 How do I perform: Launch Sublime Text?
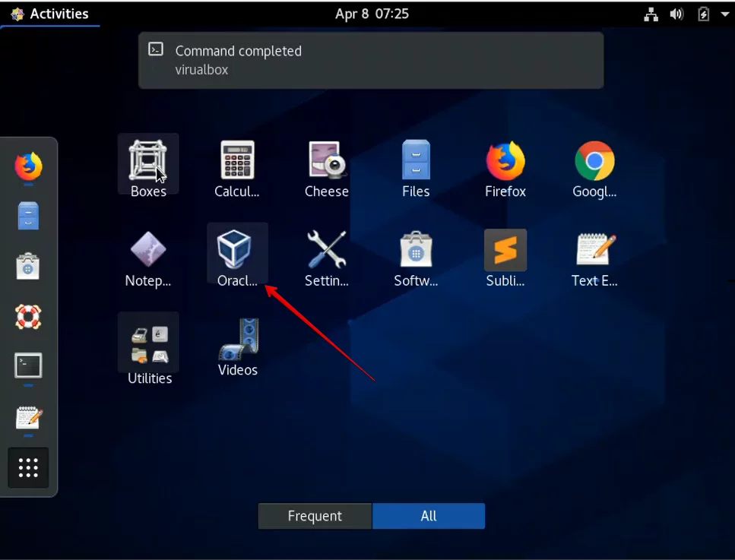tap(505, 257)
